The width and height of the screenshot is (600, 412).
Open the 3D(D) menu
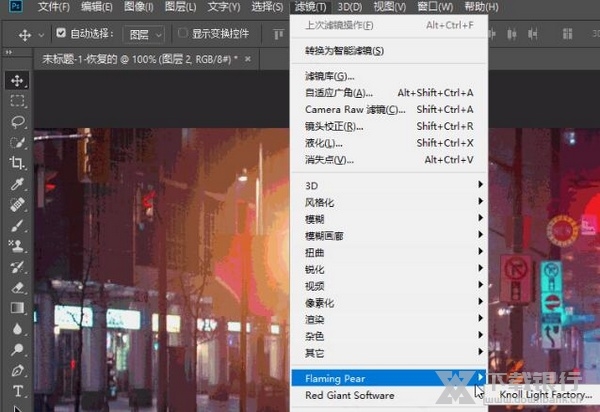tap(350, 7)
